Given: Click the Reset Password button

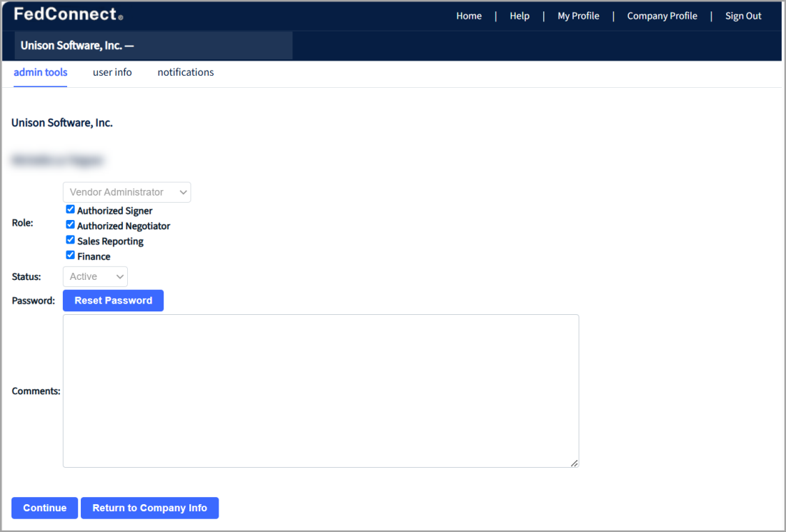Looking at the screenshot, I should click(114, 301).
